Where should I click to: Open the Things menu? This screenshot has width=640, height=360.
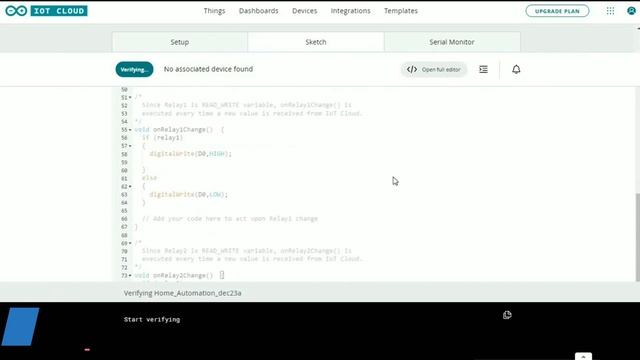[x=214, y=11]
